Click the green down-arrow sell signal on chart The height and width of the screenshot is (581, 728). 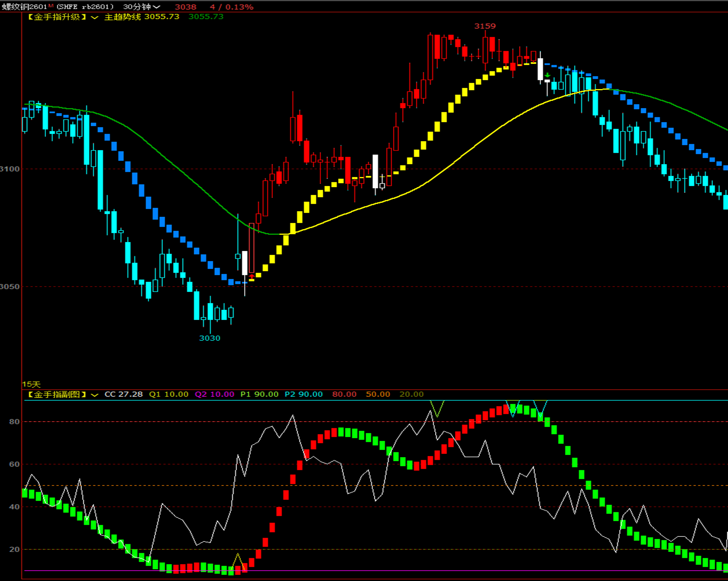[x=547, y=75]
